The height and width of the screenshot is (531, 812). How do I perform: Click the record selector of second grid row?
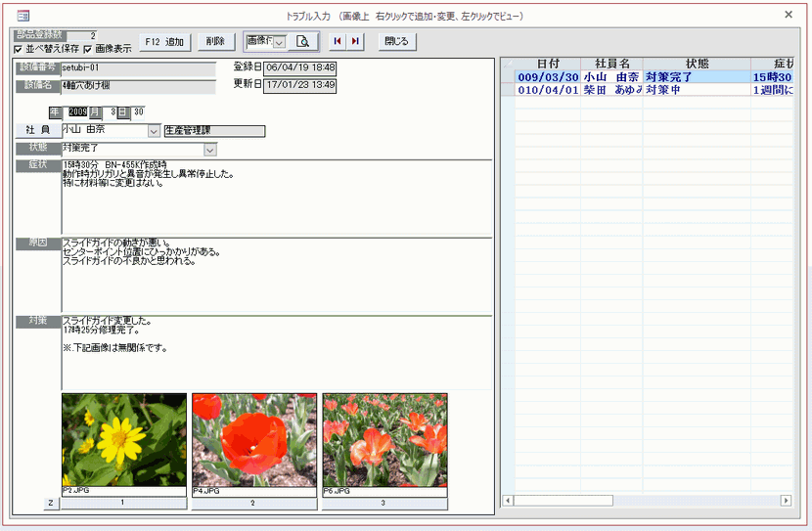[508, 90]
